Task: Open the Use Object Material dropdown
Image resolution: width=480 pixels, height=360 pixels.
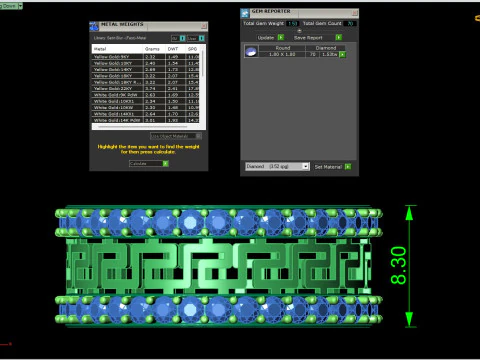Action: point(176,136)
